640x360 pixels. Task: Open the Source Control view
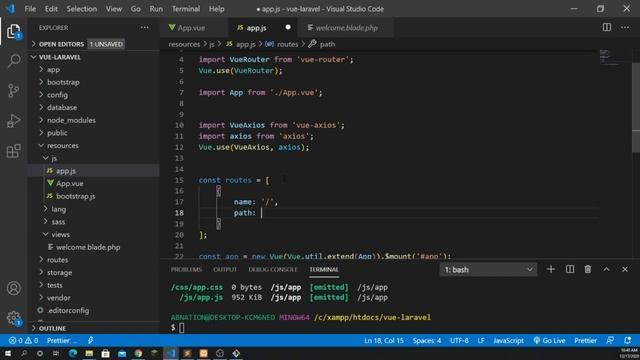(13, 91)
